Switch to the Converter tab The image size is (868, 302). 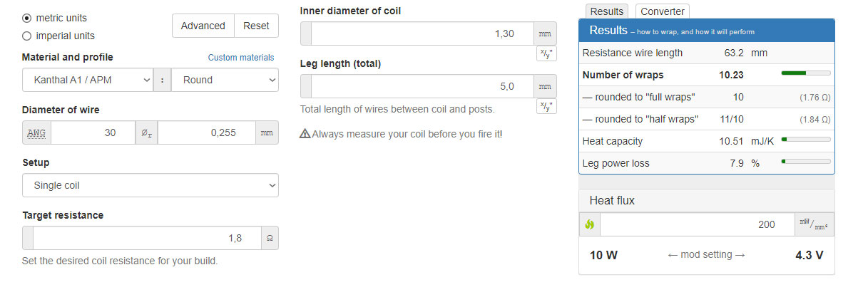click(662, 11)
